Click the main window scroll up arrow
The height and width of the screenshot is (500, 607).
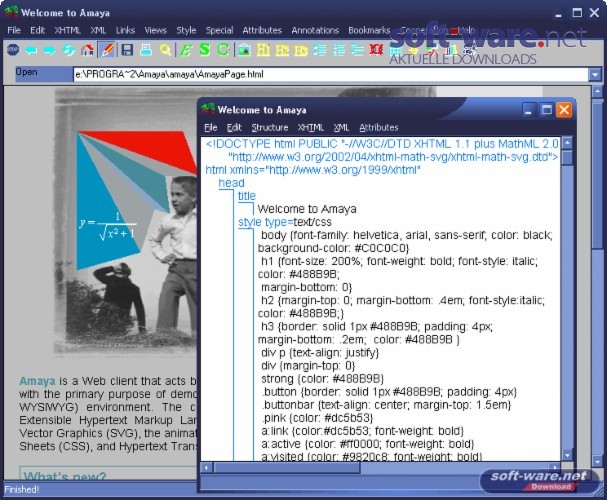coord(597,92)
